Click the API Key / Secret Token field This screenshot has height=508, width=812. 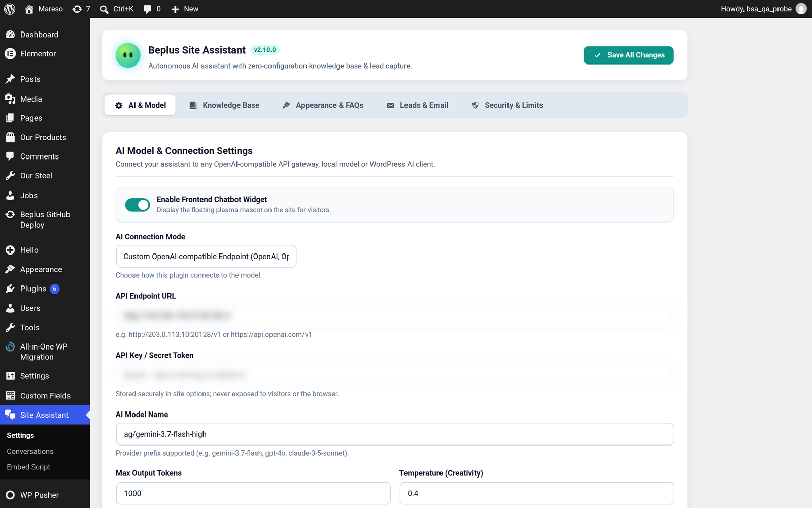[395, 375]
